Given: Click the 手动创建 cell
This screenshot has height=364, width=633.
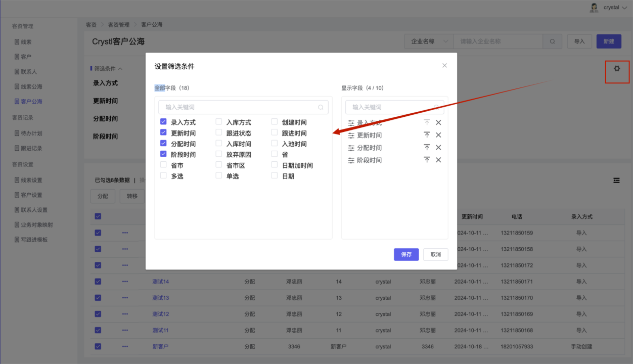Looking at the screenshot, I should pos(581,346).
